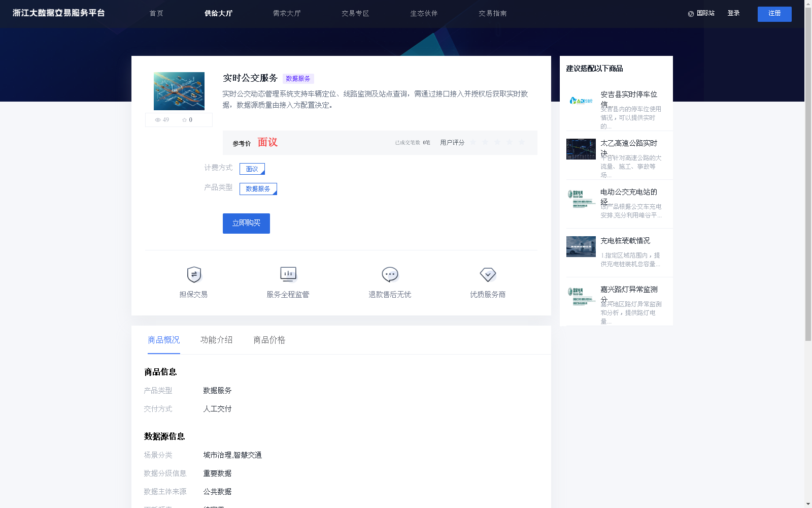The height and width of the screenshot is (508, 812).
Task: Switch to the 商品概况 tab
Action: point(164,340)
